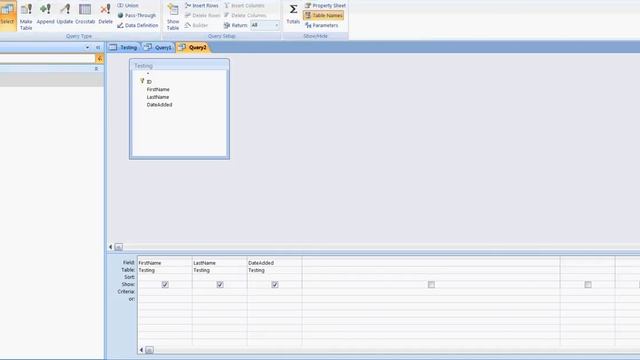Click upper pane scroll left arrow
Screen dimensions: 640x360
111,247
